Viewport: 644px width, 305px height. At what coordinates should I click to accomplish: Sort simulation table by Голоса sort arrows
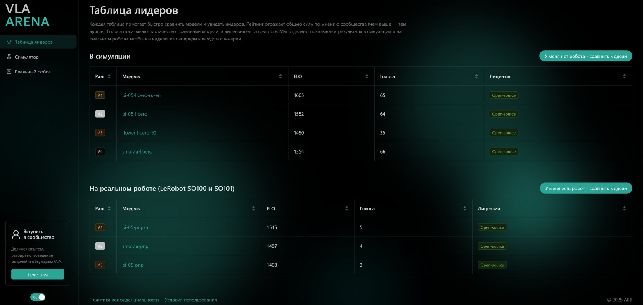pos(476,76)
